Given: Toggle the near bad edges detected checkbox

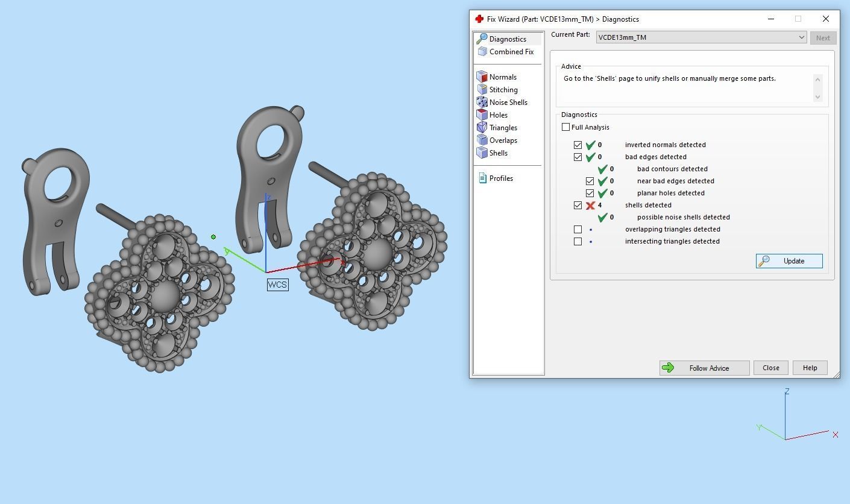Looking at the screenshot, I should tap(590, 181).
